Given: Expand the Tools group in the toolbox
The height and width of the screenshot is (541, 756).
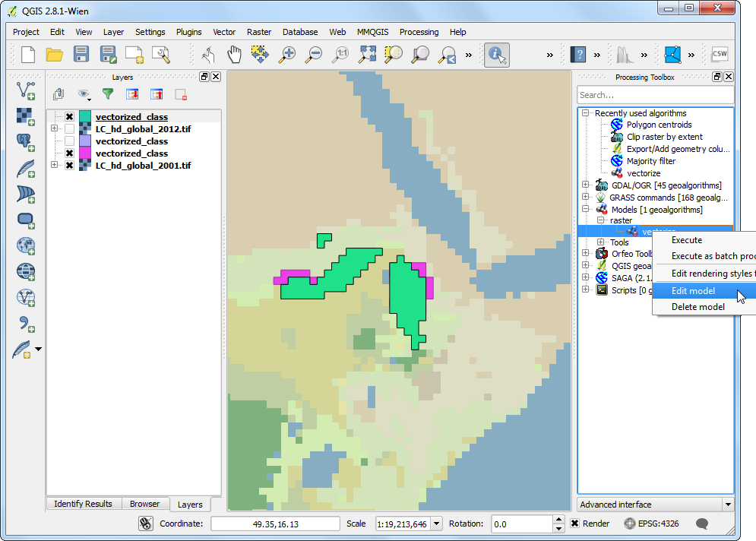Looking at the screenshot, I should click(600, 242).
